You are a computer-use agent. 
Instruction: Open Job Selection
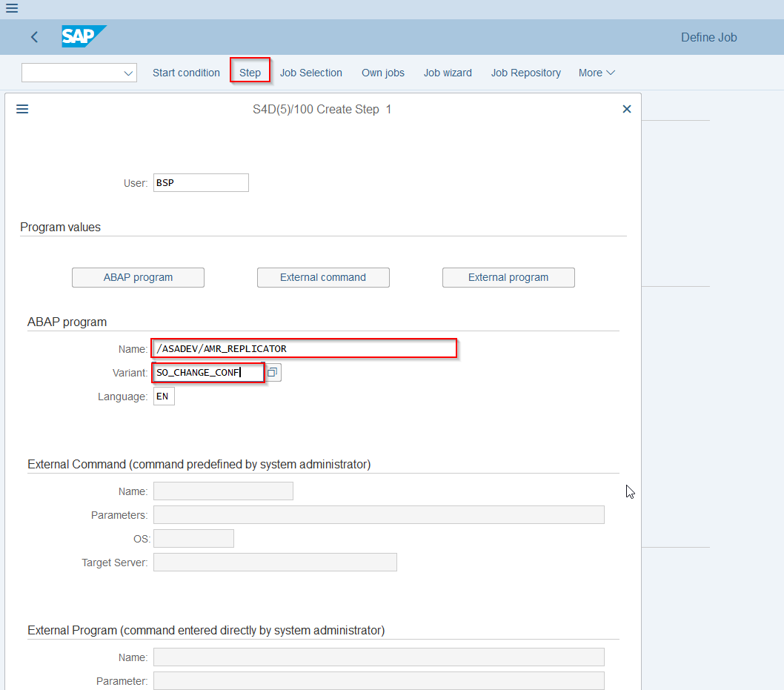pos(311,73)
